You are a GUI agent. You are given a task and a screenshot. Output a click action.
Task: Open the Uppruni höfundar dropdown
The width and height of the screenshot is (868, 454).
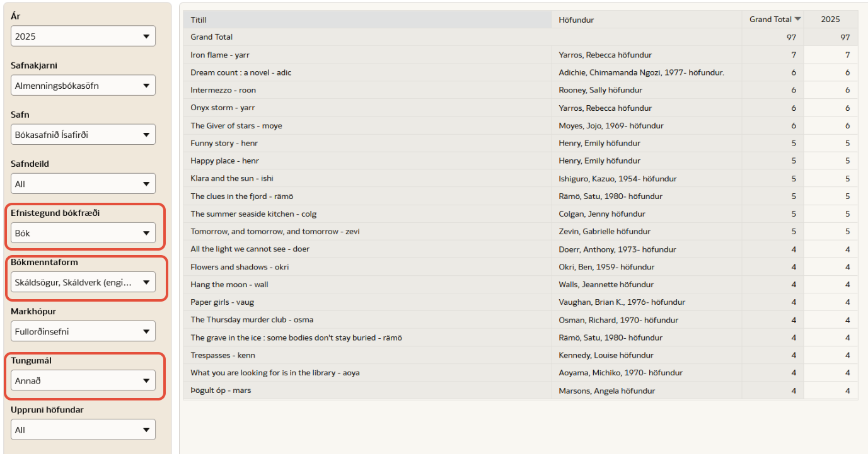83,430
